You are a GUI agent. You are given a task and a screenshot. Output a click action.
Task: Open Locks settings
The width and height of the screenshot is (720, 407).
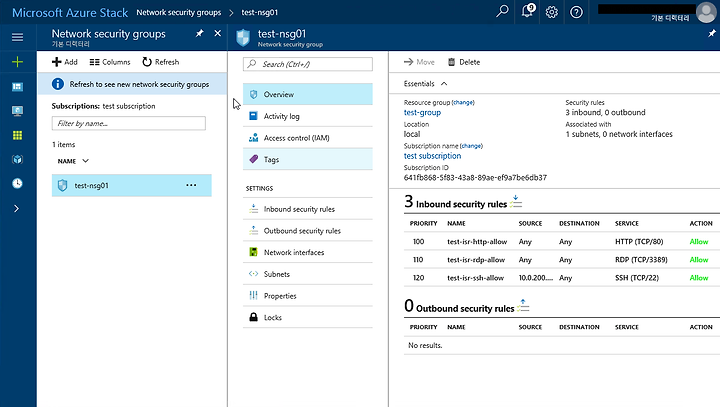[308, 317]
